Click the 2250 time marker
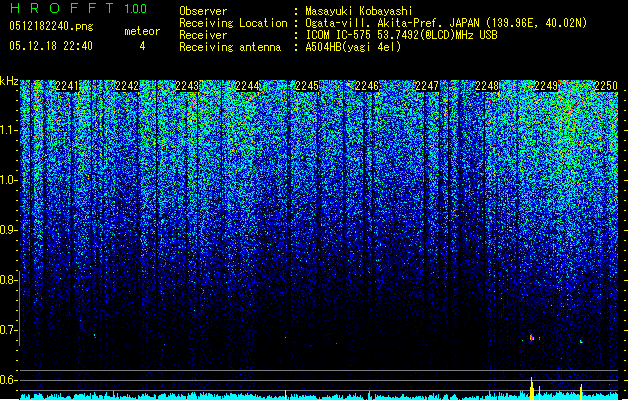 click(x=606, y=86)
